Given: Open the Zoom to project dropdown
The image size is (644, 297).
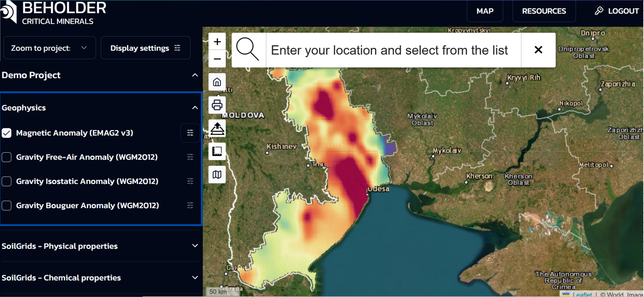Looking at the screenshot, I should click(x=50, y=48).
